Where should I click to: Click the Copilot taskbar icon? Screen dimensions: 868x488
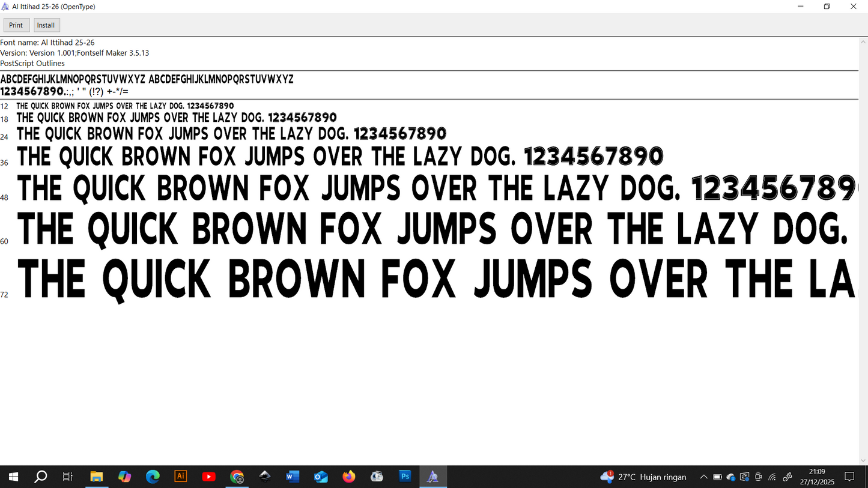click(x=124, y=477)
